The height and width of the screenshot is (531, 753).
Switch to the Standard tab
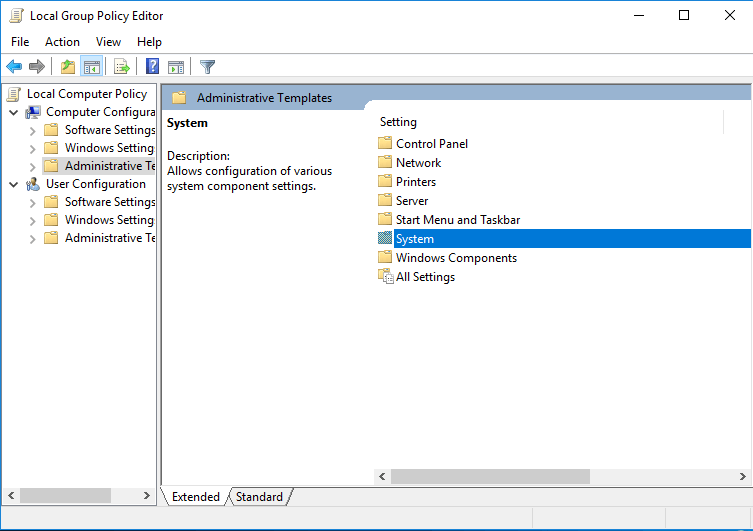(x=259, y=496)
